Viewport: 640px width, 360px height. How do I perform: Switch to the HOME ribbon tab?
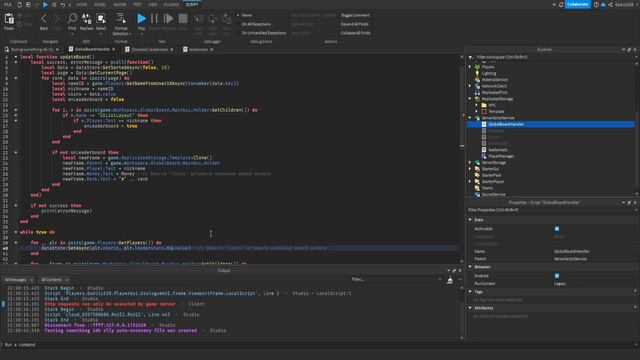click(82, 4)
